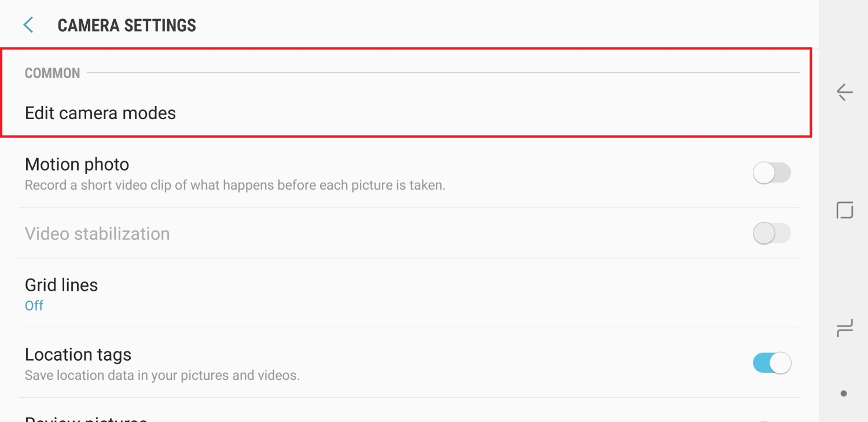Open the Recent apps navigation button
868x422 pixels.
click(844, 330)
